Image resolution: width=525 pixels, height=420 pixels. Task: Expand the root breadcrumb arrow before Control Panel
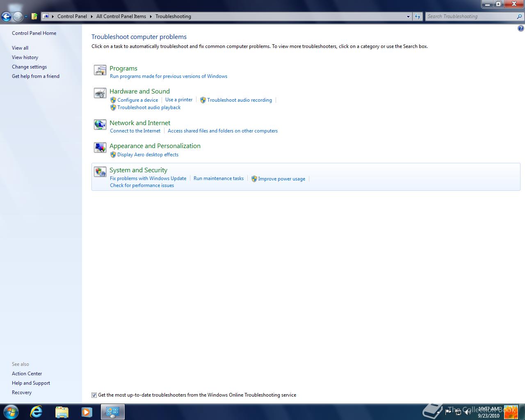53,16
